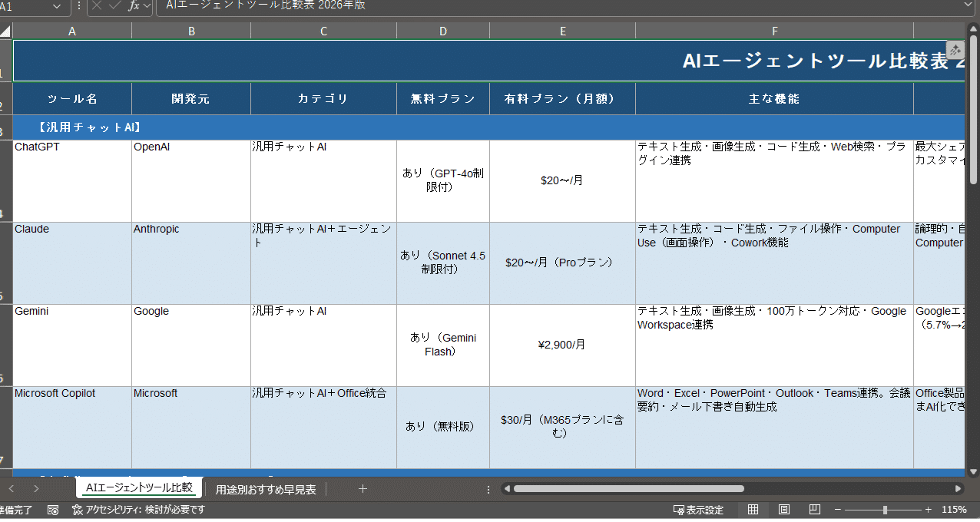Open the Name Box dropdown arrow
Image resolution: width=980 pixels, height=522 pixels.
(x=57, y=5)
